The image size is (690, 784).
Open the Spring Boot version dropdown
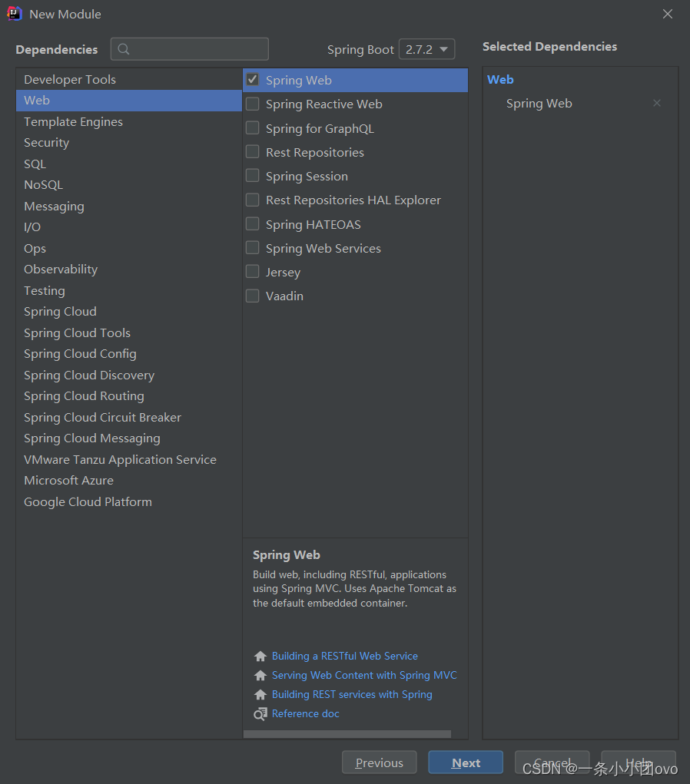(426, 49)
